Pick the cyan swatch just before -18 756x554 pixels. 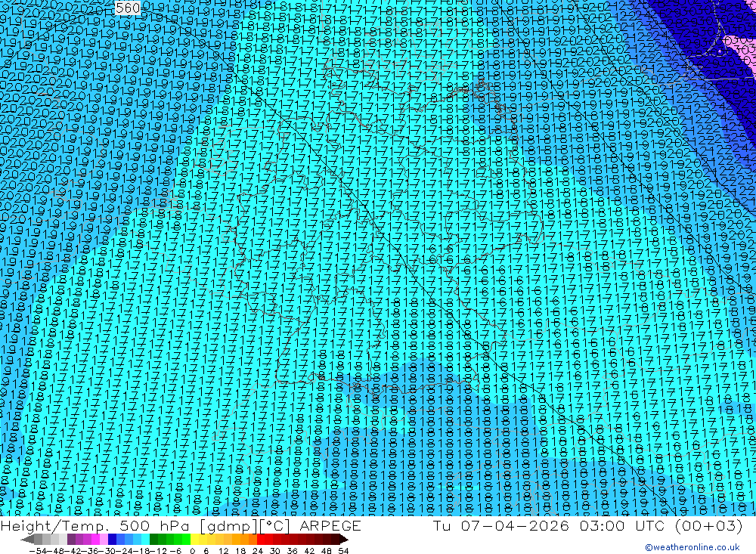click(x=145, y=539)
